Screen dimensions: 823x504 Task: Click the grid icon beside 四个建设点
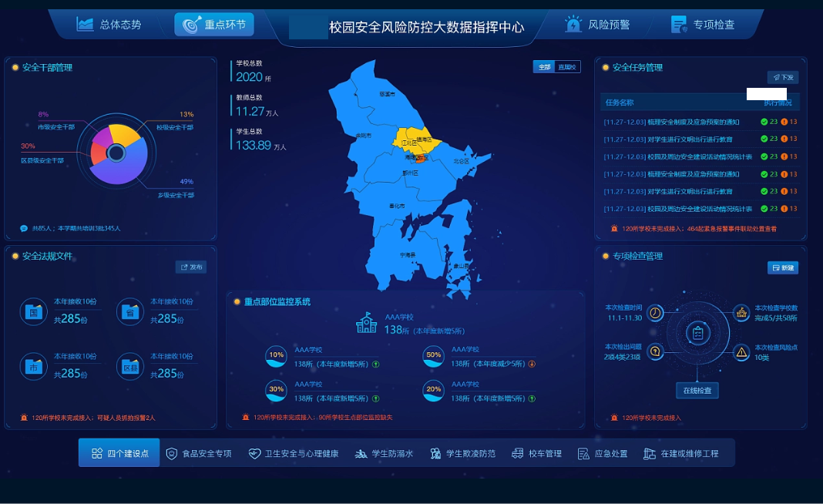(96, 453)
